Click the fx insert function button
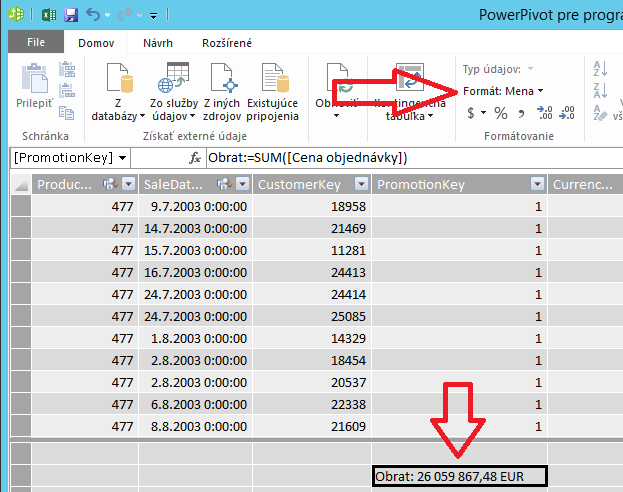Viewport: 623px width, 492px height. click(x=195, y=158)
